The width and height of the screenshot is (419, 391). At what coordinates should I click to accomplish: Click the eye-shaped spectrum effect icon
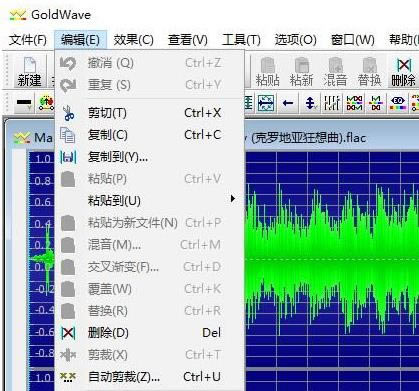click(398, 103)
